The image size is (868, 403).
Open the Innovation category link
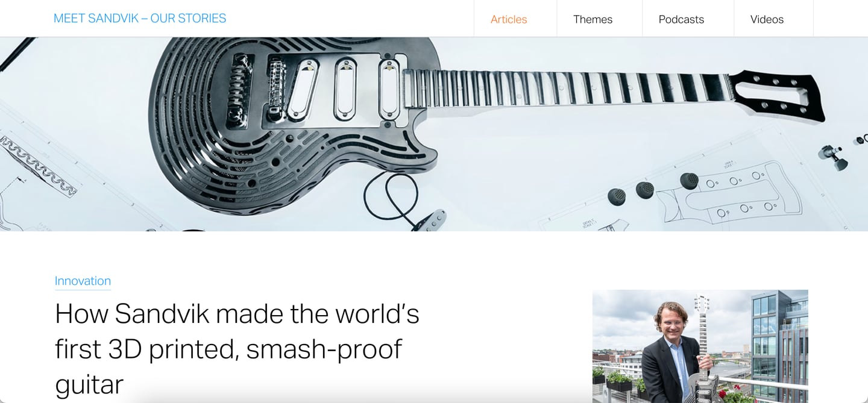tap(83, 281)
